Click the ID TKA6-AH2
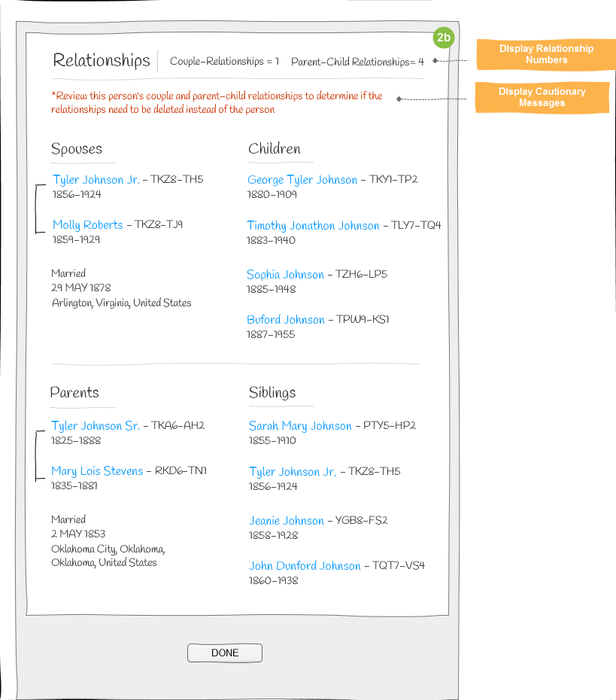The width and height of the screenshot is (616, 700). click(178, 425)
